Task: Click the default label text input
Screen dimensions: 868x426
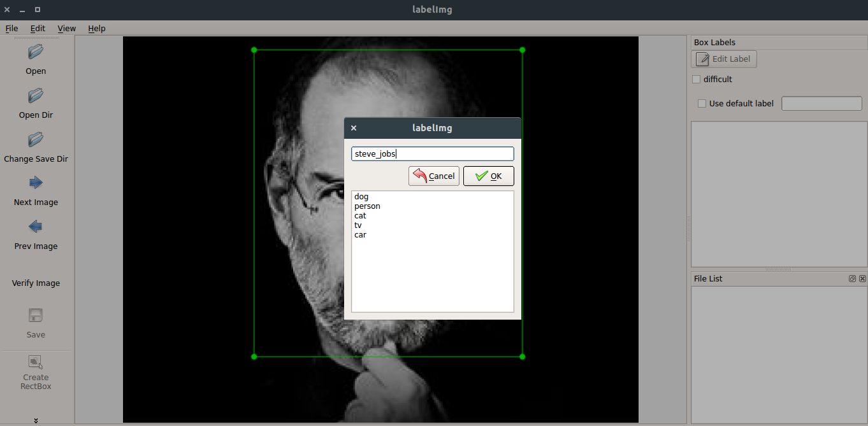Action: 821,104
